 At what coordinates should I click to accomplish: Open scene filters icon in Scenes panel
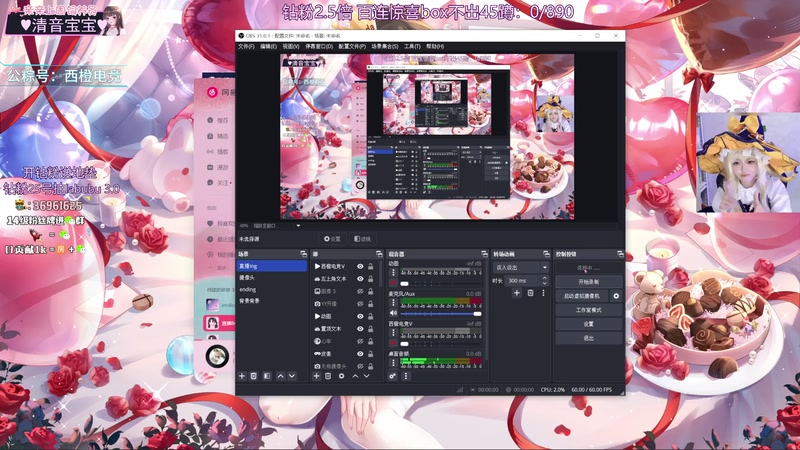(267, 376)
